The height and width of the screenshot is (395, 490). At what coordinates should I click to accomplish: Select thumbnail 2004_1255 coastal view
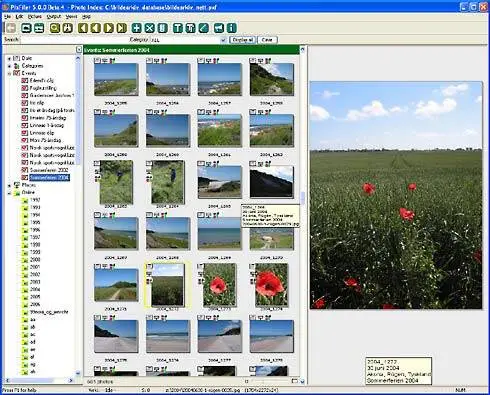tap(116, 79)
